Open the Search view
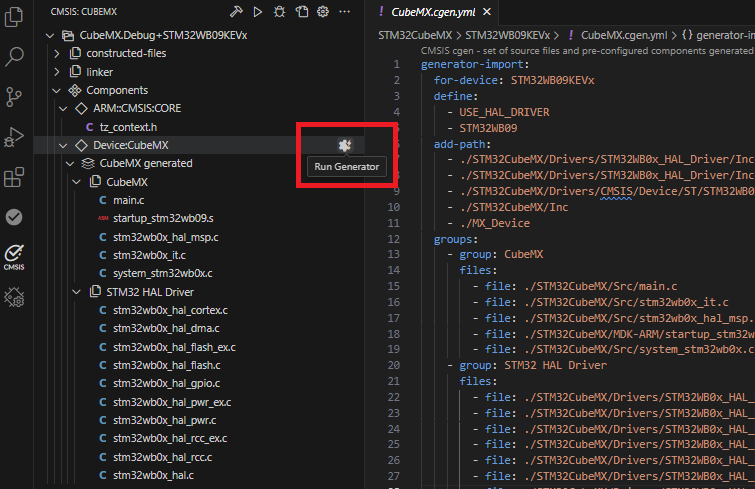This screenshot has height=489, width=755. 14,56
